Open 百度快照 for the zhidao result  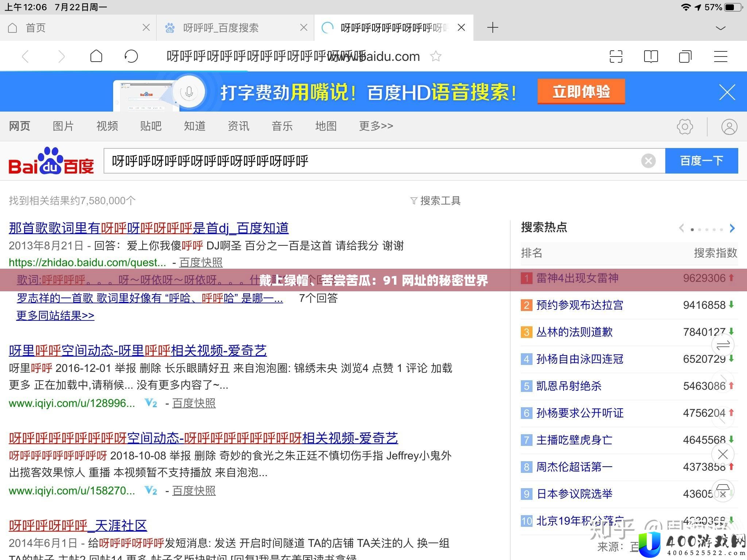[201, 262]
